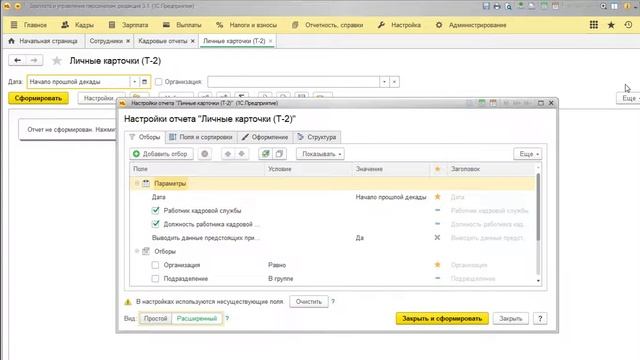640x360 pixels.
Task: Click the Закрыть button in the dialog
Action: pyautogui.click(x=511, y=318)
